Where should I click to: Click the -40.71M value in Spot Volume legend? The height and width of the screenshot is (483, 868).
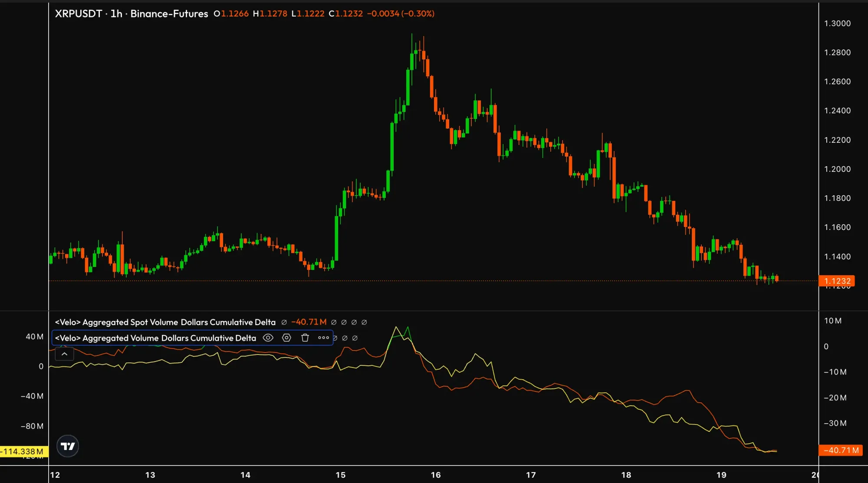309,322
